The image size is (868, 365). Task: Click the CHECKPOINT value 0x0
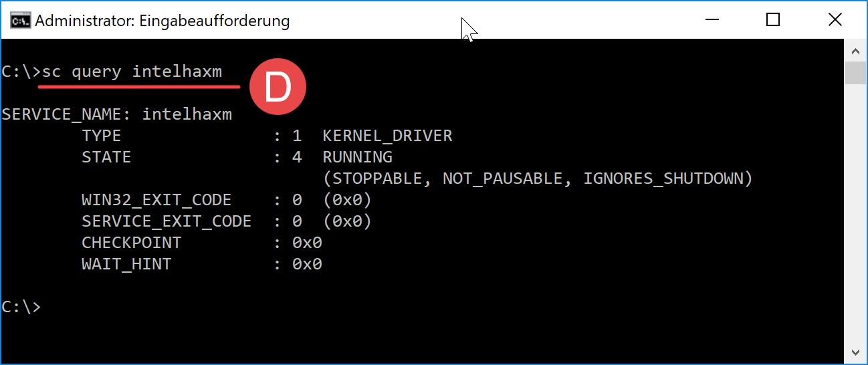(307, 243)
